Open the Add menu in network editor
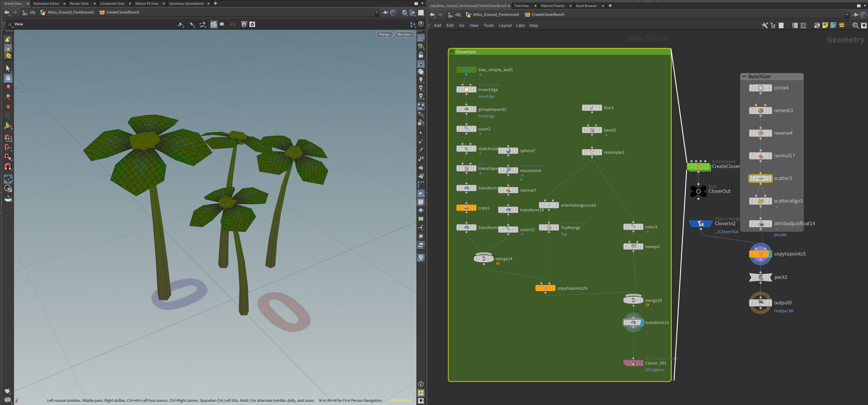 437,25
